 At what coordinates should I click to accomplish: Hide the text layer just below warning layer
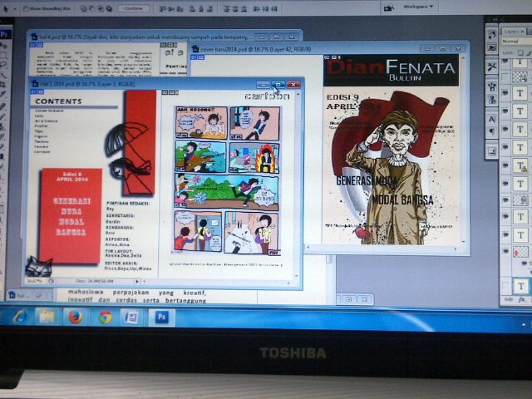click(x=505, y=184)
